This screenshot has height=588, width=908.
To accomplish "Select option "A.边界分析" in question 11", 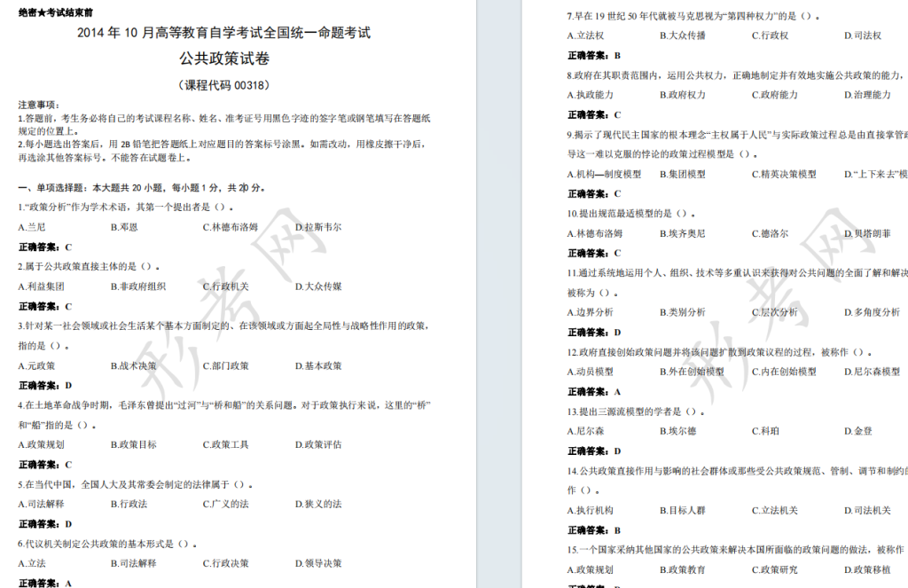I will [590, 312].
